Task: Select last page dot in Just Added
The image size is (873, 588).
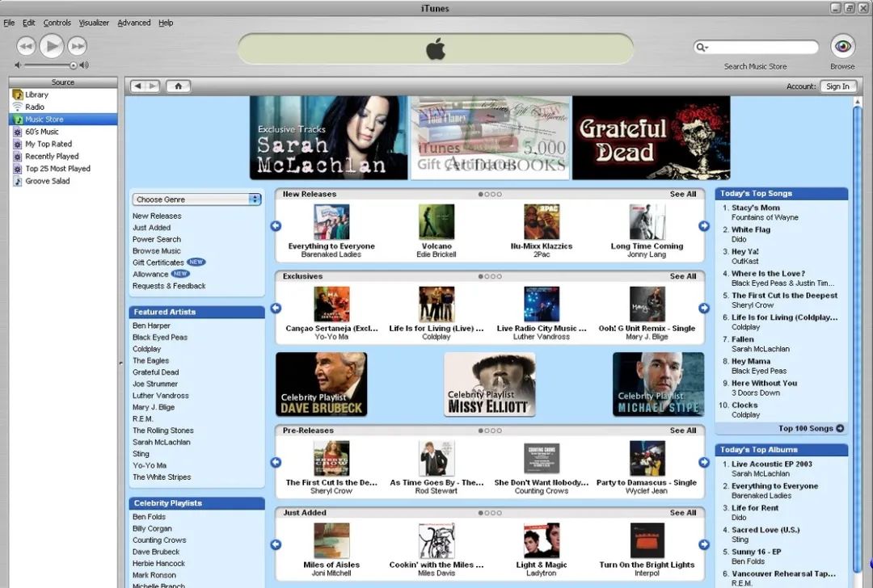Action: (500, 513)
